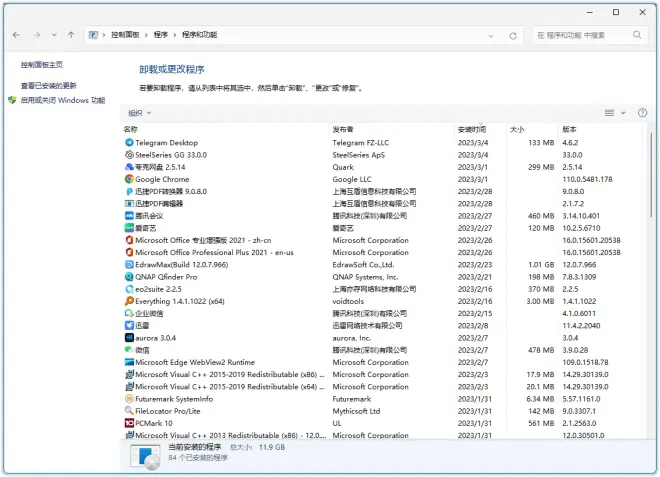
Task: Sort by the name column header
Action: tap(131, 129)
